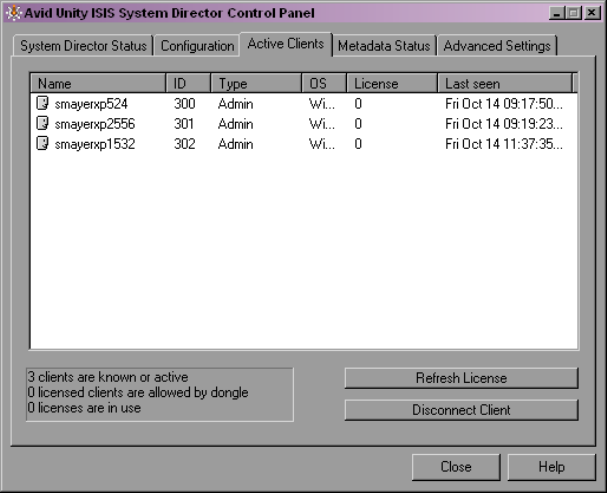Viewport: 607px width, 493px height.
Task: Minimize the control panel window
Action: [x=557, y=14]
